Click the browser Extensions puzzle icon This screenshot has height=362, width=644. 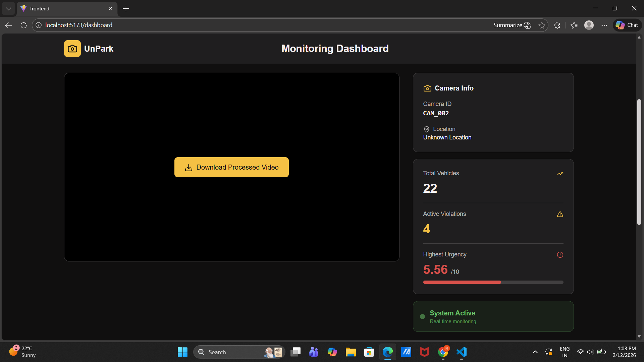[x=557, y=25]
